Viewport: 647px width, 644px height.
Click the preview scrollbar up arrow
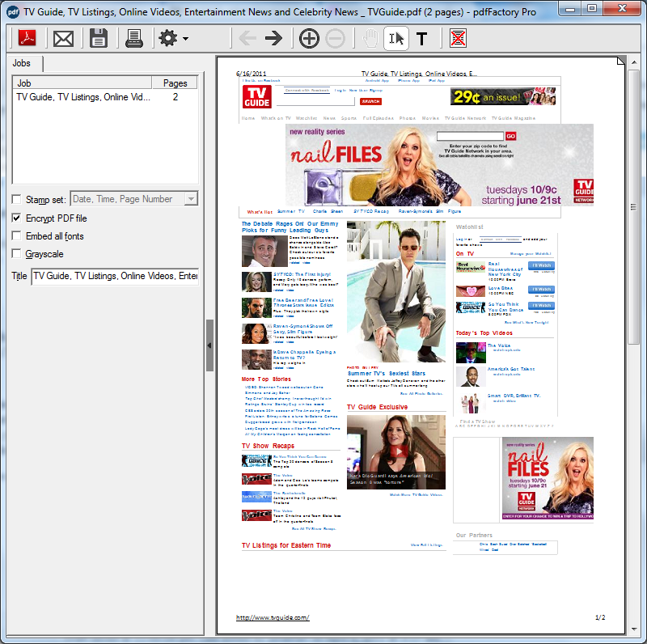point(634,62)
